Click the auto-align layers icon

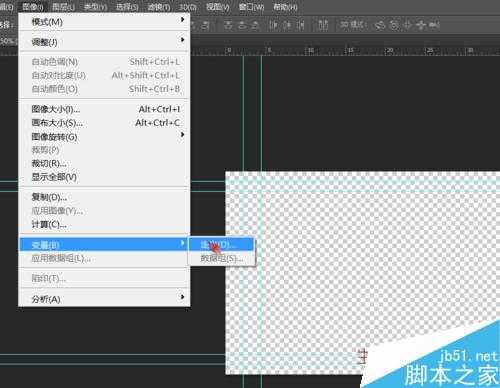pos(323,25)
